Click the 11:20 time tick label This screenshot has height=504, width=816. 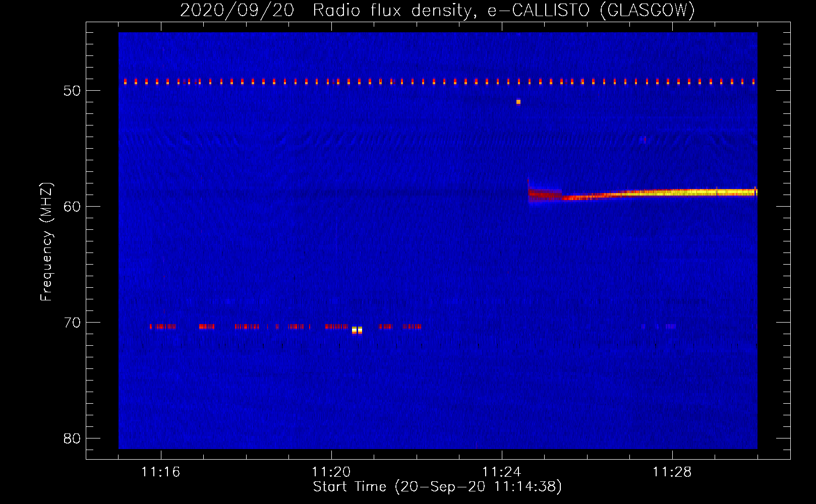[x=331, y=472]
